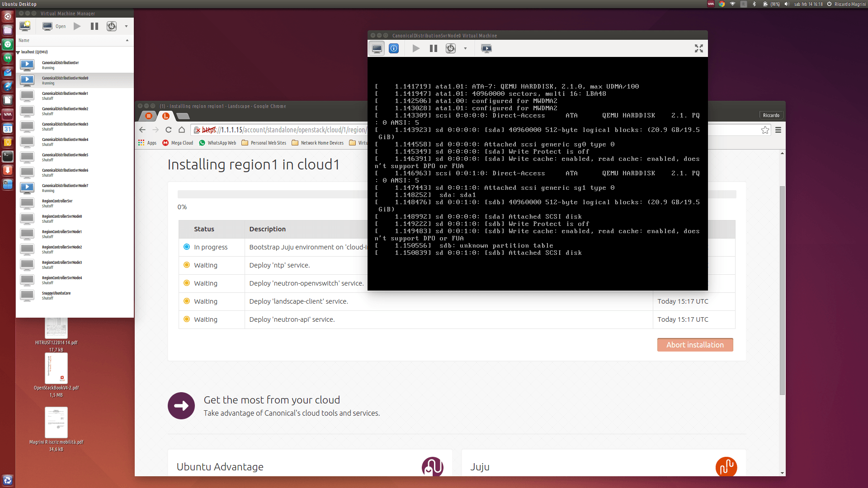
Task: Click the Riccardo profile button in Chrome
Action: point(771,115)
